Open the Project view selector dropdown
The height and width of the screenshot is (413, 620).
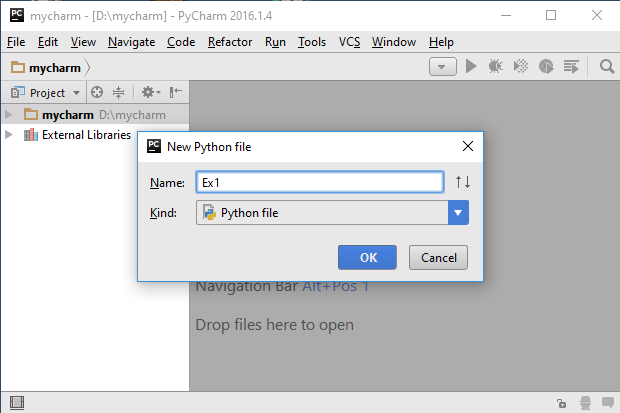pos(45,93)
